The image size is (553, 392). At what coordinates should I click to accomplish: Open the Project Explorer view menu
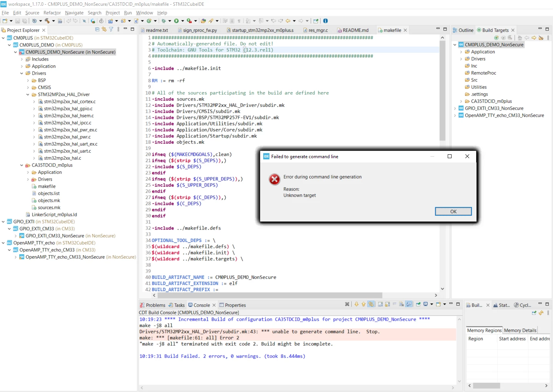click(118, 30)
